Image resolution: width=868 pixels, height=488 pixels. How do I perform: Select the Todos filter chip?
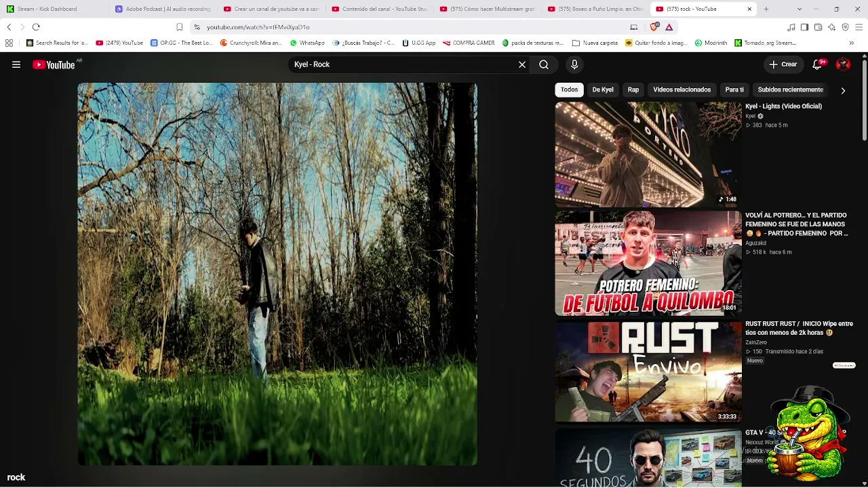click(x=570, y=89)
